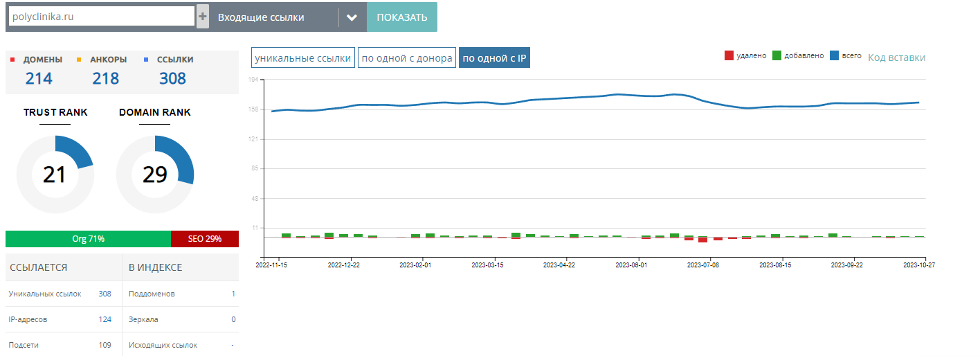Click the anchors count 218

106,78
